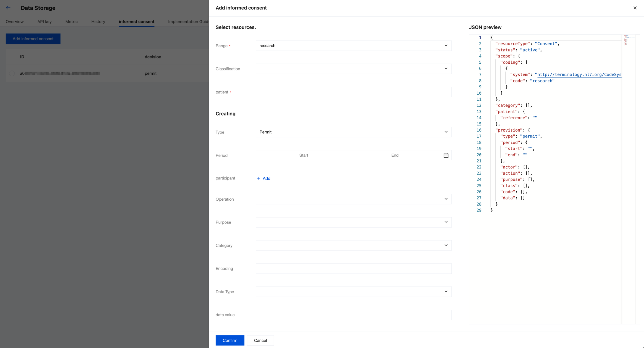Click the JSON preview heading
This screenshot has height=348, width=644.
(485, 27)
